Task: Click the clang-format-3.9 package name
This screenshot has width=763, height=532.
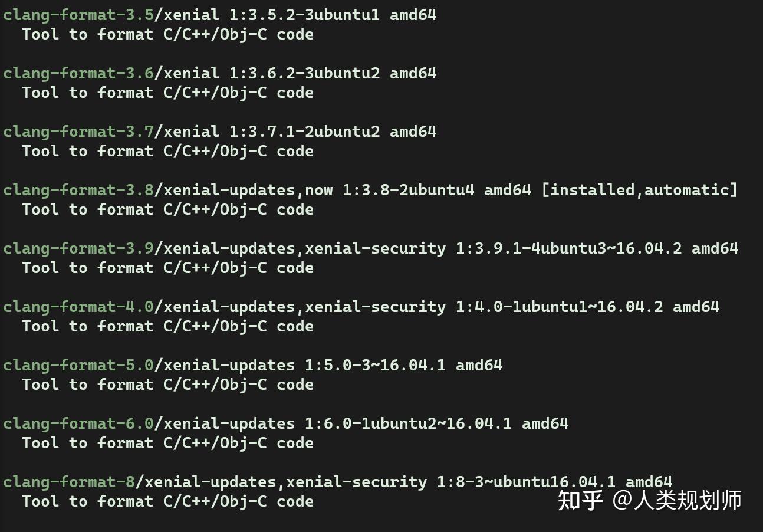Action: pos(78,249)
